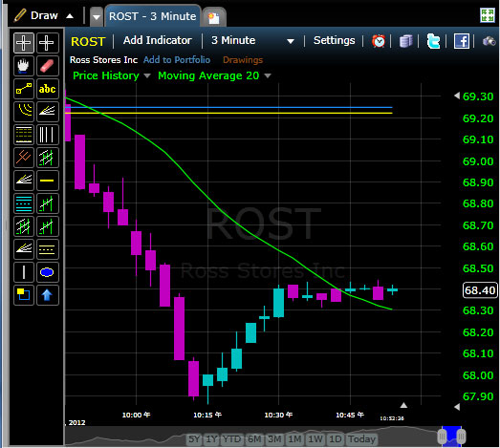Select the yellow horizontal line on chart

[x=228, y=113]
